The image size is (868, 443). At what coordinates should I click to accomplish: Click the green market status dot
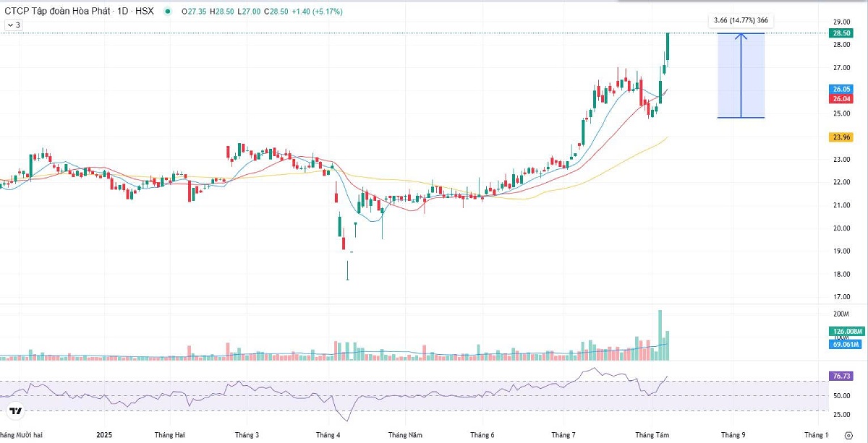tap(169, 12)
